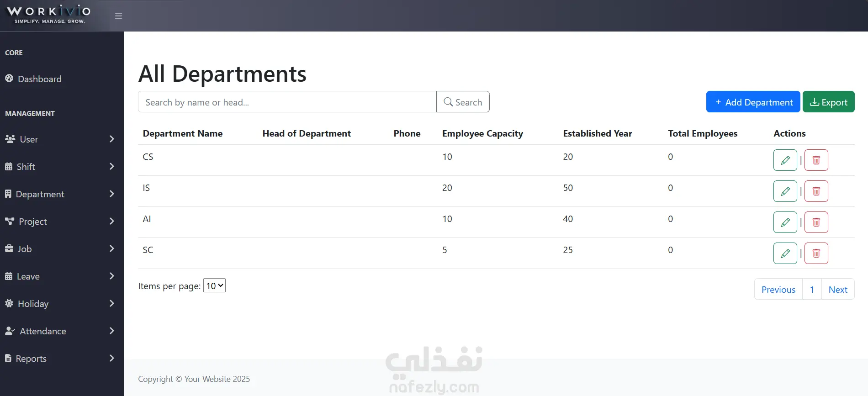Delete the SC department with trash icon
This screenshot has width=868, height=396.
(816, 253)
